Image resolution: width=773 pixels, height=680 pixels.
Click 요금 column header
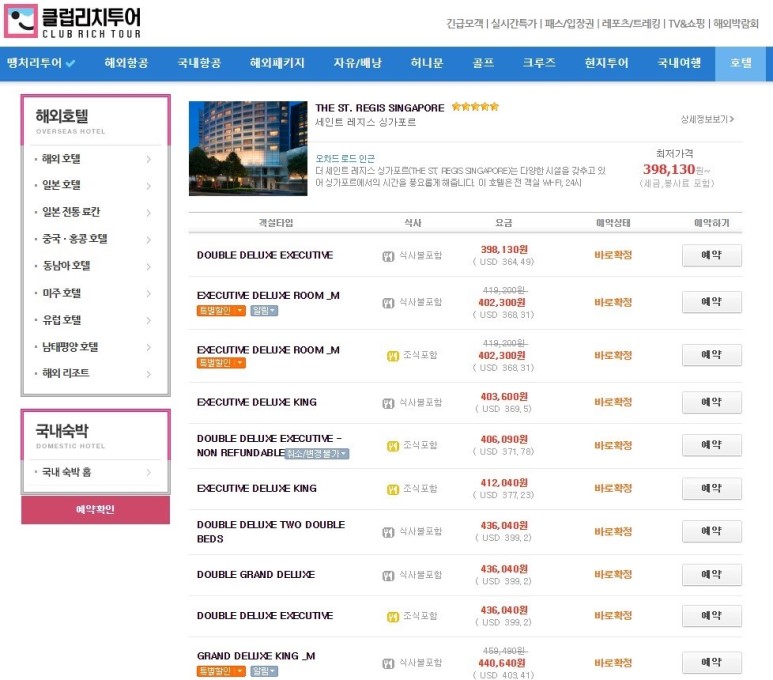(x=503, y=223)
